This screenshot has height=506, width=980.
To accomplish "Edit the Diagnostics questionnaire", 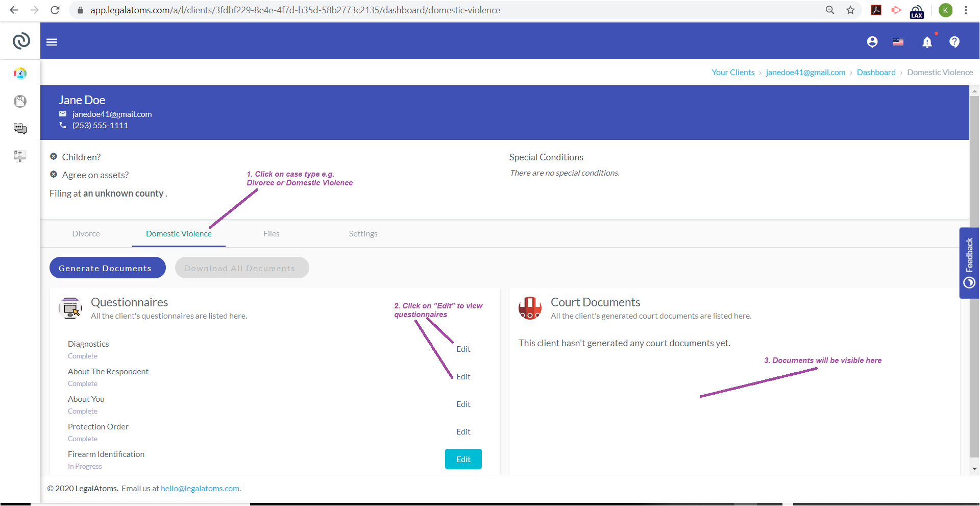I will 463,349.
